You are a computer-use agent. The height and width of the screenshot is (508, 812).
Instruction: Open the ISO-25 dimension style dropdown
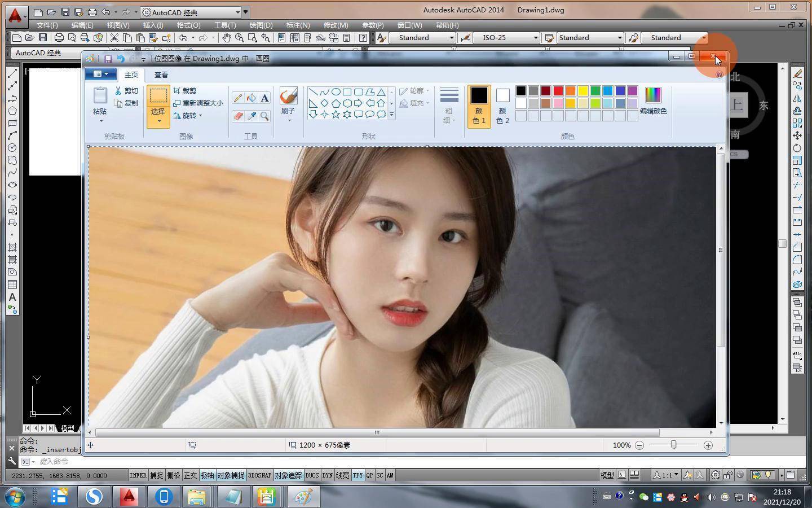(535, 38)
